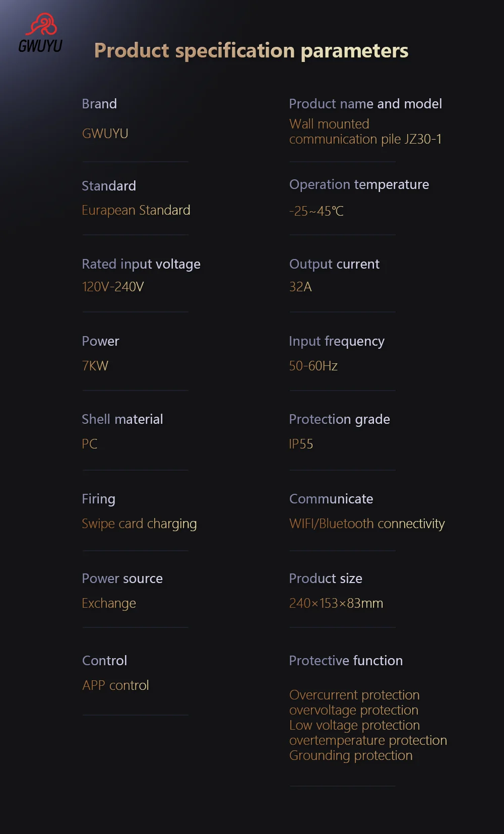This screenshot has width=504, height=834.
Task: Select the Grounding protection line
Action: [351, 756]
